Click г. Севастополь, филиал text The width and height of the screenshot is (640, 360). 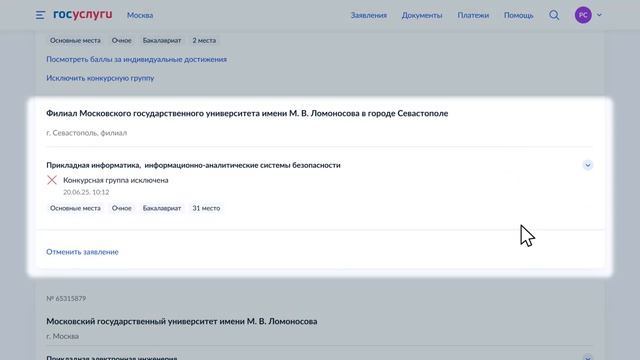[87, 133]
